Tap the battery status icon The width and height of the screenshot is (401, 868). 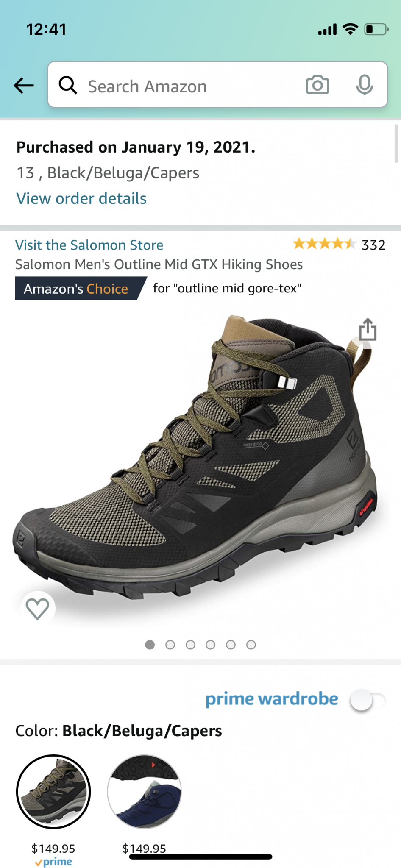[x=376, y=29]
